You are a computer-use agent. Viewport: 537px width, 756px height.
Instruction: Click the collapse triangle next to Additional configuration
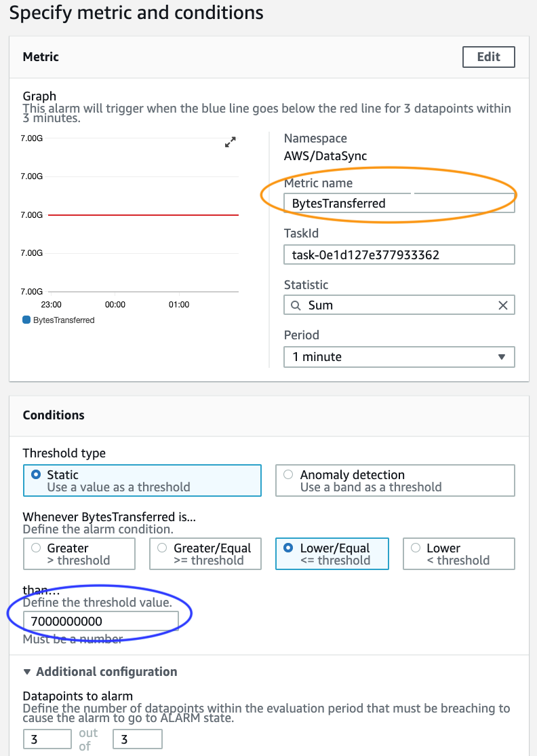point(26,671)
